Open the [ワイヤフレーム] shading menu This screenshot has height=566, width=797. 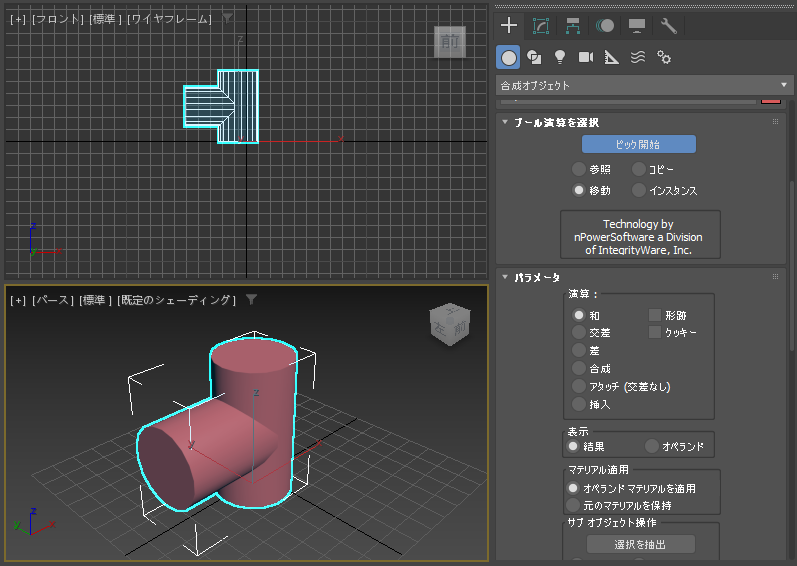[169, 19]
